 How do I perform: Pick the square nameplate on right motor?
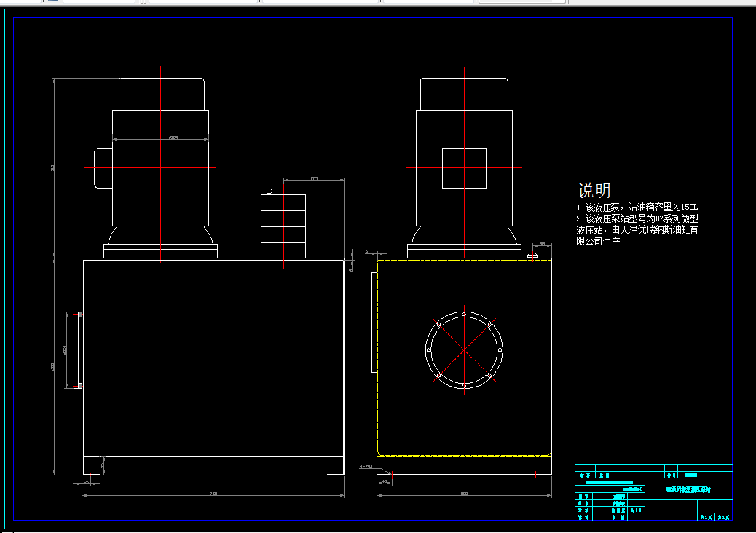464,168
